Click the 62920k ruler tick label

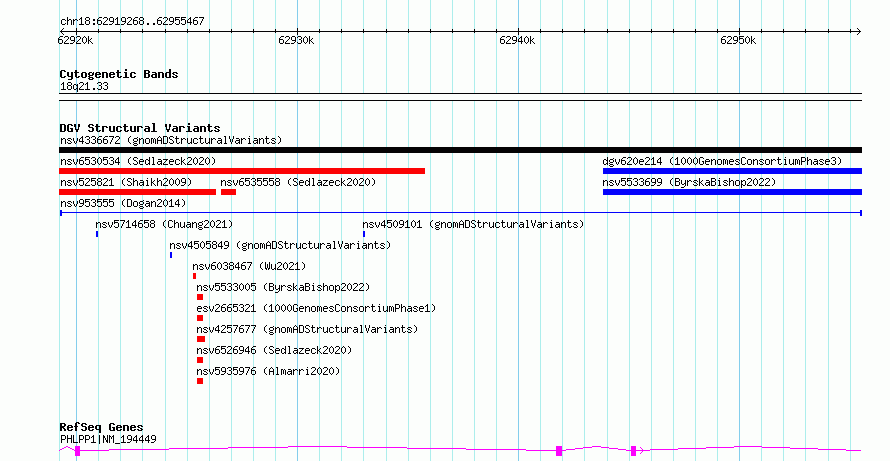tap(75, 41)
